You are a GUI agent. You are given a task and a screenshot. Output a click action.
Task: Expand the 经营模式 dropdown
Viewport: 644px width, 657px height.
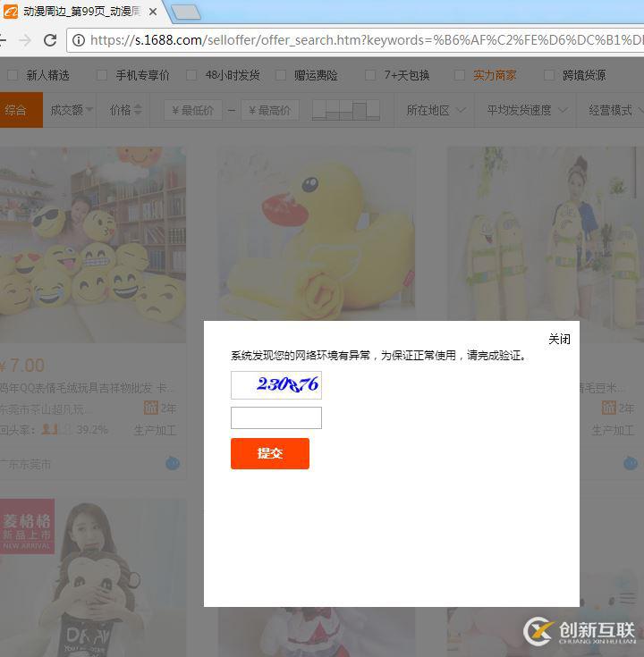[x=614, y=110]
